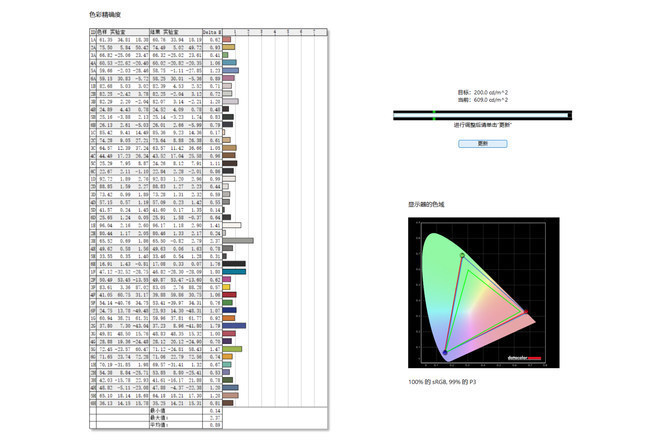670x447 pixels.
Task: Click the 更新 button
Action: click(482, 143)
